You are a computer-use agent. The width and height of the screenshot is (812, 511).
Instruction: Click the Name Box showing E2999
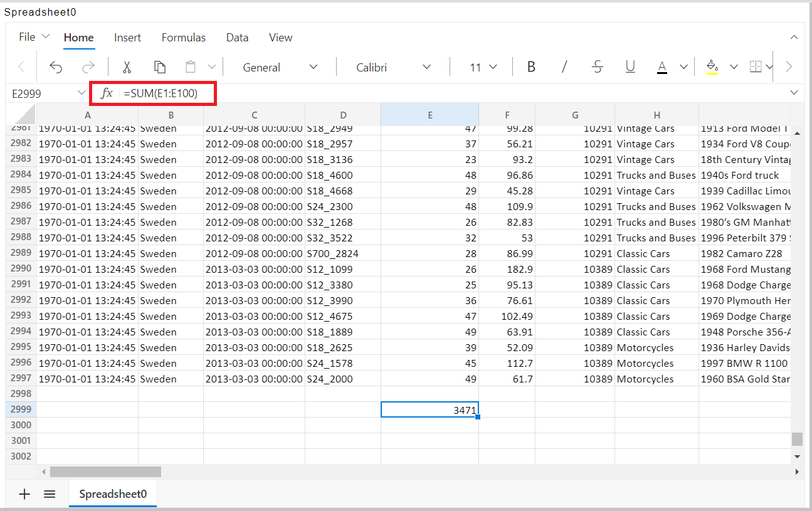pos(41,93)
